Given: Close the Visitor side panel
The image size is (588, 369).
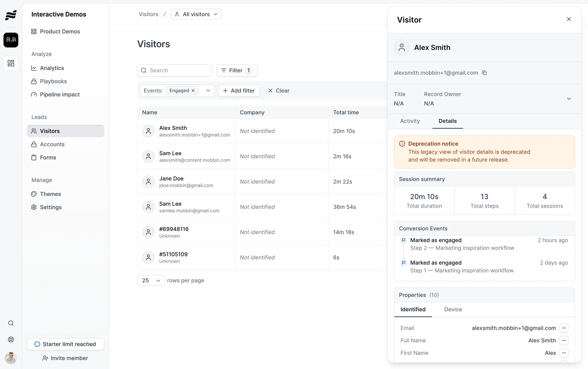Looking at the screenshot, I should [x=569, y=19].
